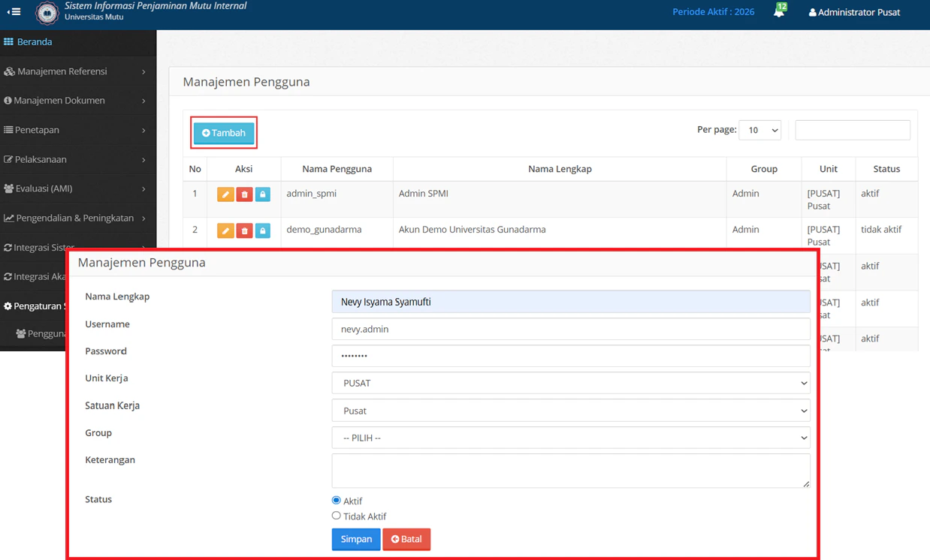Click the Nama Lengkap input field
Image resolution: width=930 pixels, height=560 pixels.
pos(571,302)
